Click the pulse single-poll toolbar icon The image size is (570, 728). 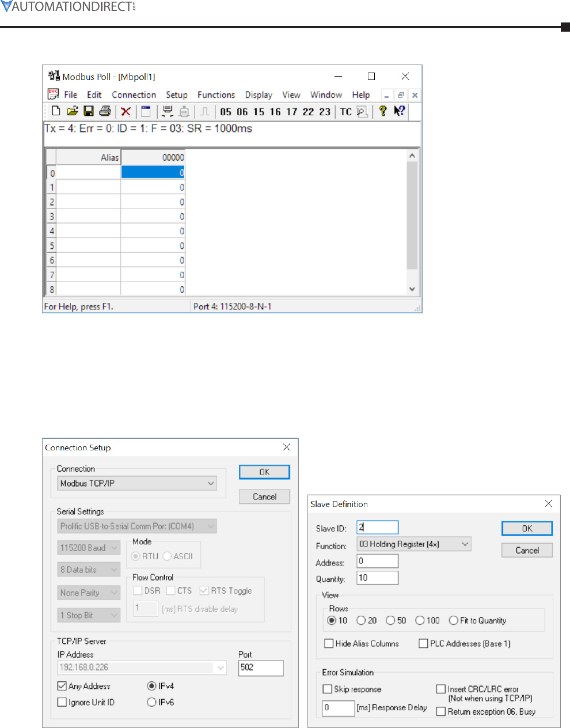[x=205, y=112]
